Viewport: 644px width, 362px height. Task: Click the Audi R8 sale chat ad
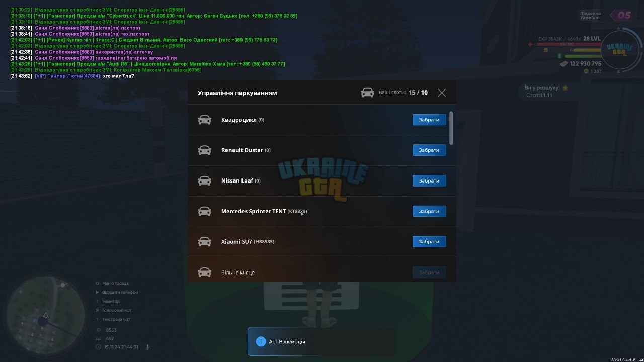[147, 64]
